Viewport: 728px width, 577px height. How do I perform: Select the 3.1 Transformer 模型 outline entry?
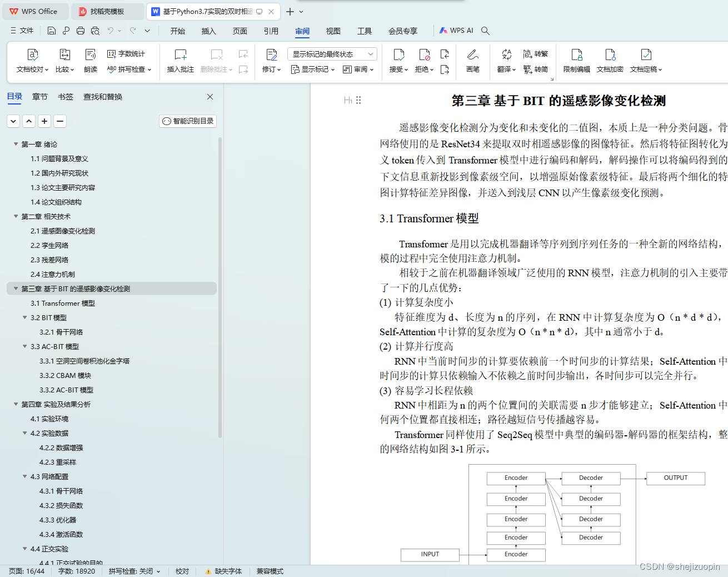pos(62,303)
